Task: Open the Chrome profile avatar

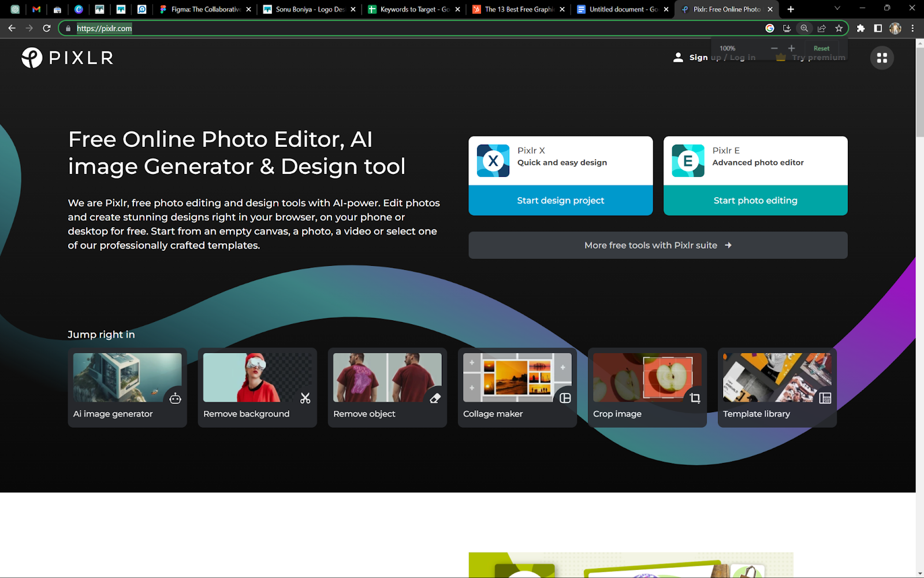Action: coord(895,28)
